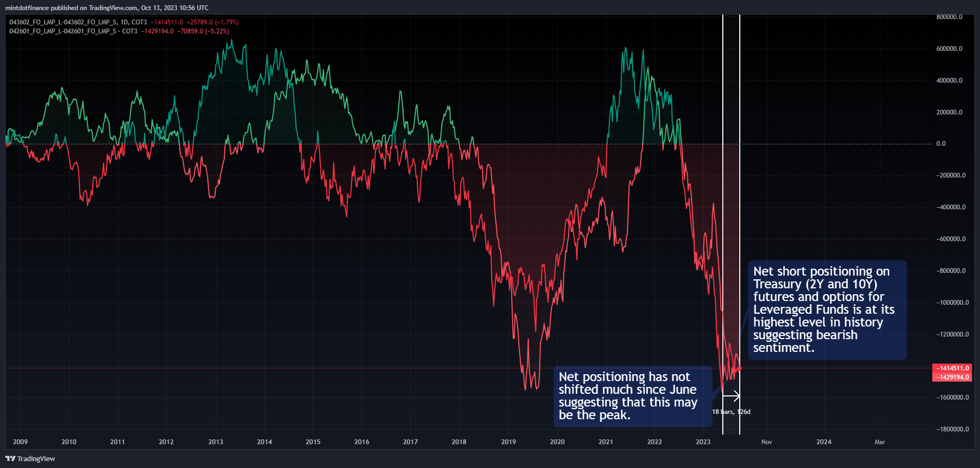980x468 pixels.
Task: Click the 2015 label on time axis
Action: tap(313, 442)
